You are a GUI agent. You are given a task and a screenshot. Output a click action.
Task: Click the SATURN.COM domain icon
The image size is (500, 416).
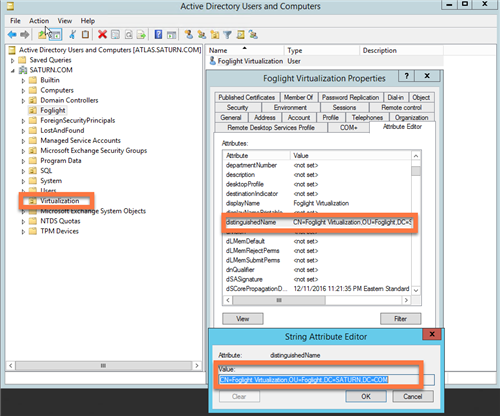[x=23, y=70]
